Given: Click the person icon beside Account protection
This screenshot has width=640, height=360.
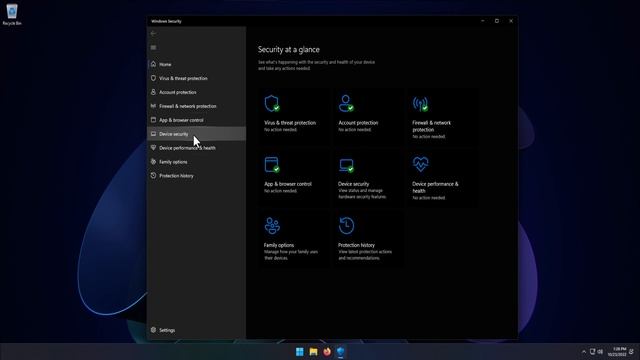Looking at the screenshot, I should (x=153, y=92).
